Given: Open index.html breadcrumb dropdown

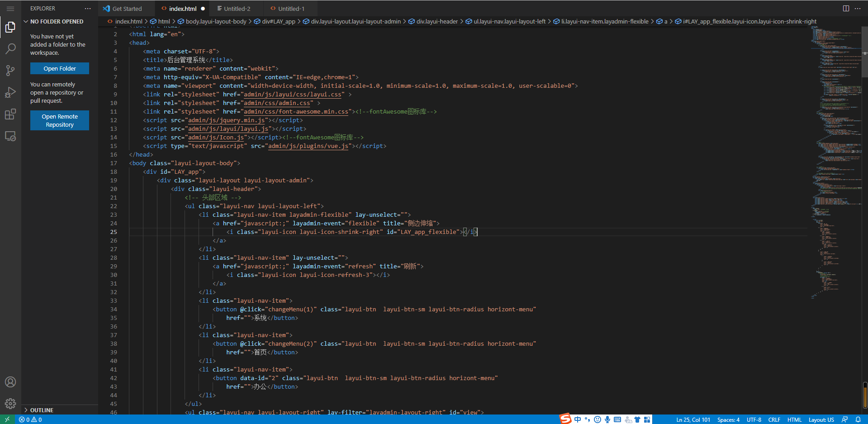Looking at the screenshot, I should pos(125,21).
